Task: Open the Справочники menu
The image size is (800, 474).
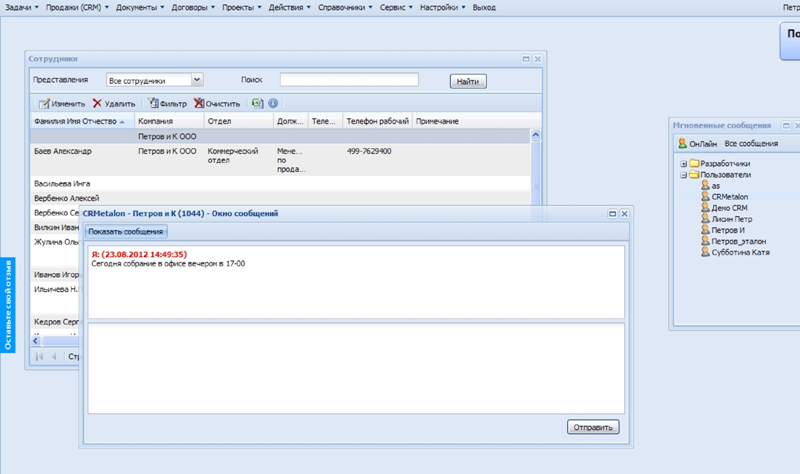Action: 345,7
